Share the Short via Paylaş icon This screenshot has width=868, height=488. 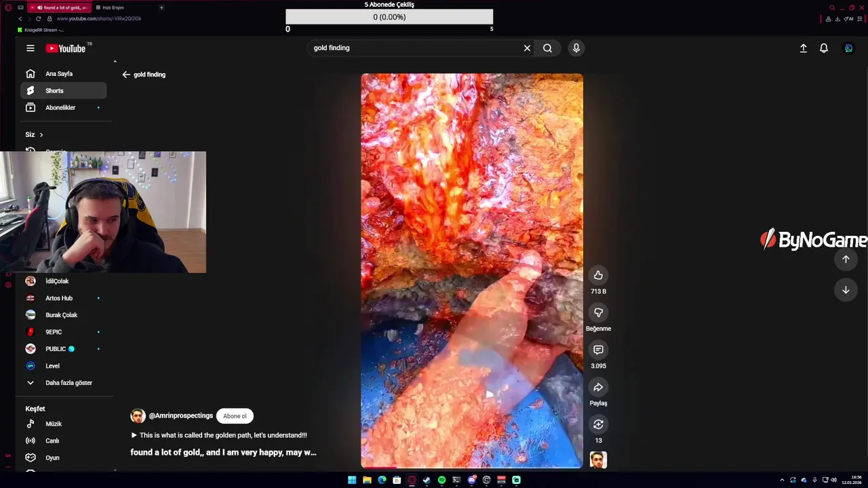tap(598, 387)
